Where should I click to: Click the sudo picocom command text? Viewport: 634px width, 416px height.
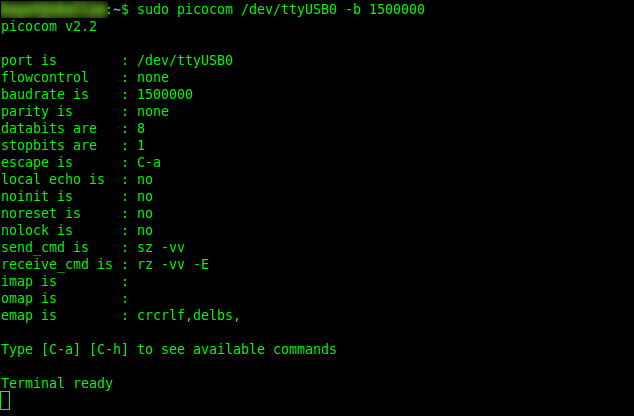pos(281,9)
